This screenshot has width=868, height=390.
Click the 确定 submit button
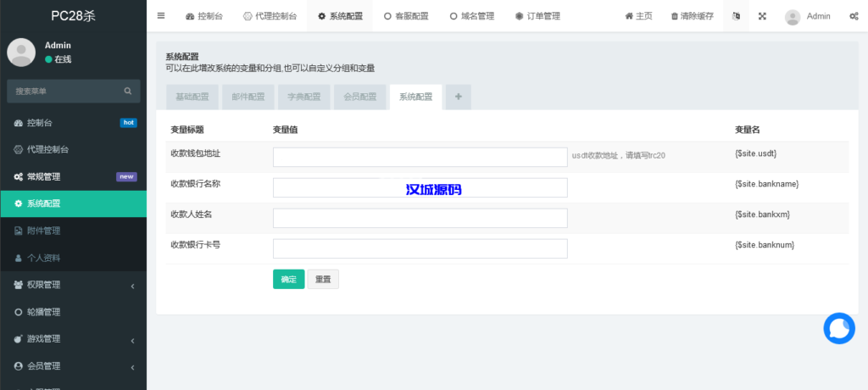[x=288, y=279]
